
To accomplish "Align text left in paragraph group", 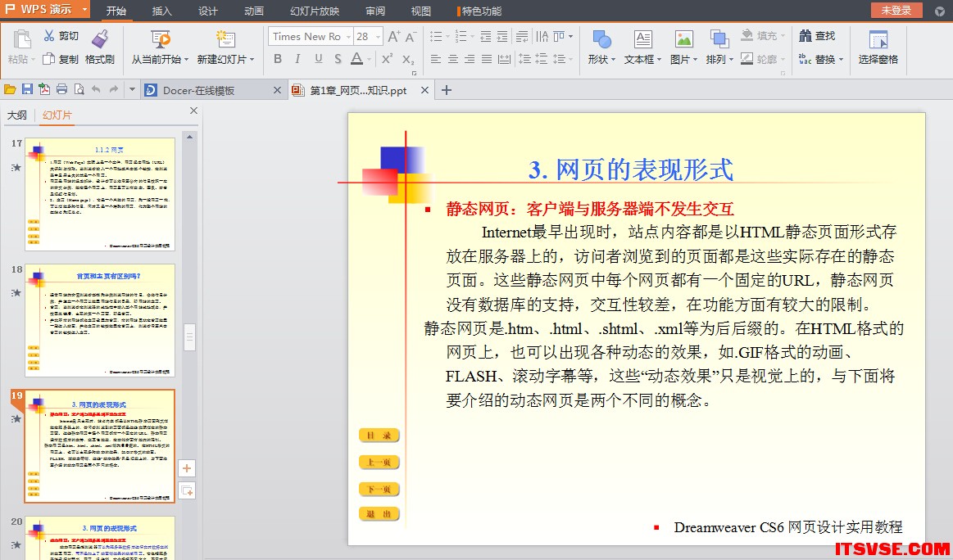I will click(436, 59).
